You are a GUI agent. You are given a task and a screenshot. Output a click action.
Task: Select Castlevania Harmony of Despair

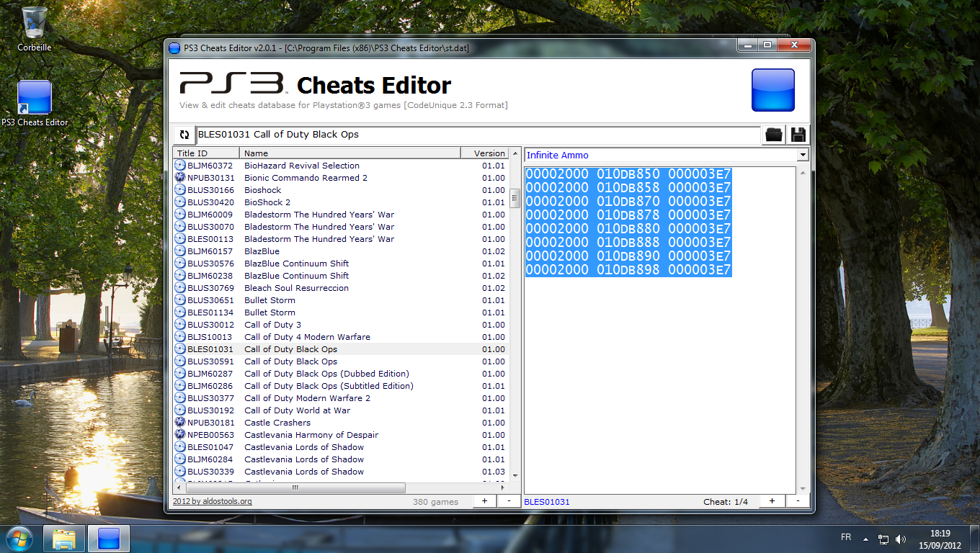pos(341,435)
